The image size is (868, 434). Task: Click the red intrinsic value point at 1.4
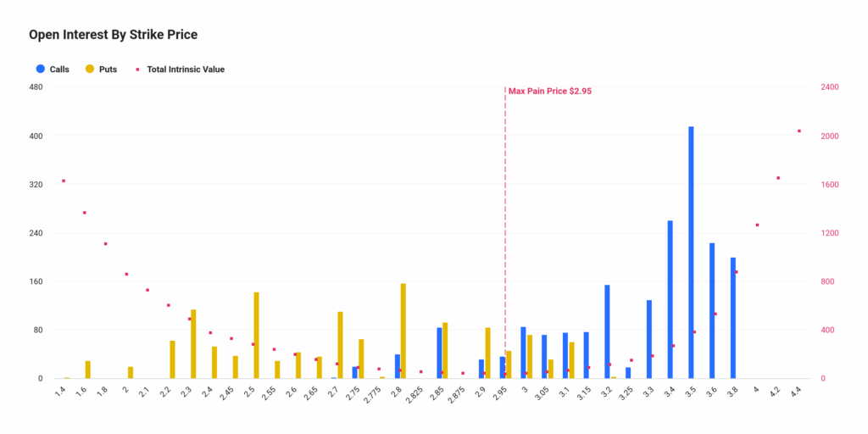click(64, 181)
